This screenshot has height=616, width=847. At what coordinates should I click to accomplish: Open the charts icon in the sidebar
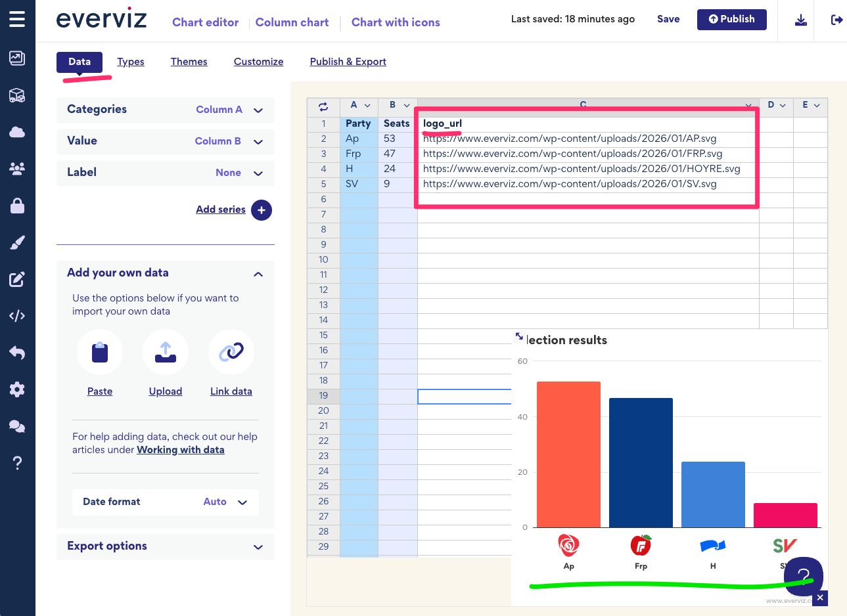click(17, 58)
